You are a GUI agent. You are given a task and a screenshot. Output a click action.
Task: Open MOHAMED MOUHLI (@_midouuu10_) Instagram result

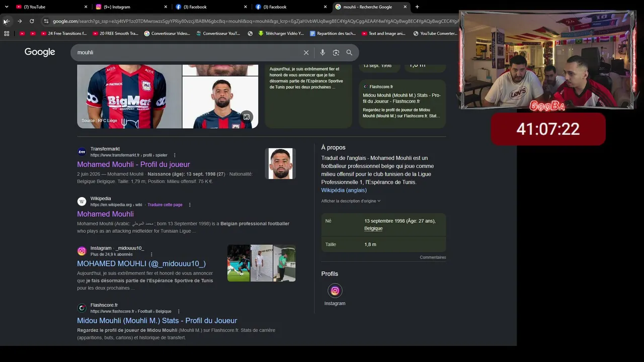tap(141, 263)
